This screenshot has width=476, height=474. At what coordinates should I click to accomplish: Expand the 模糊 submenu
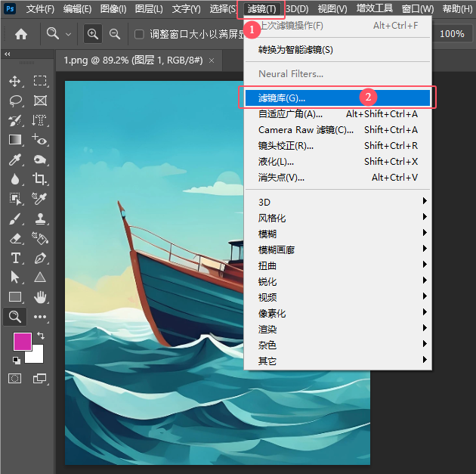tap(338, 234)
